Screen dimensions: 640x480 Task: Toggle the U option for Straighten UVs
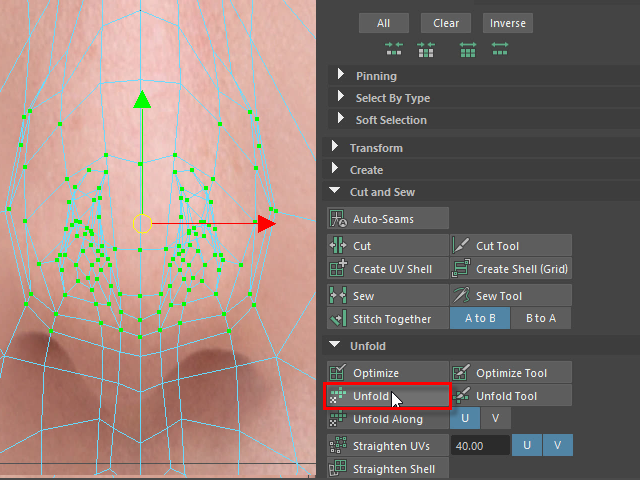(x=526, y=445)
